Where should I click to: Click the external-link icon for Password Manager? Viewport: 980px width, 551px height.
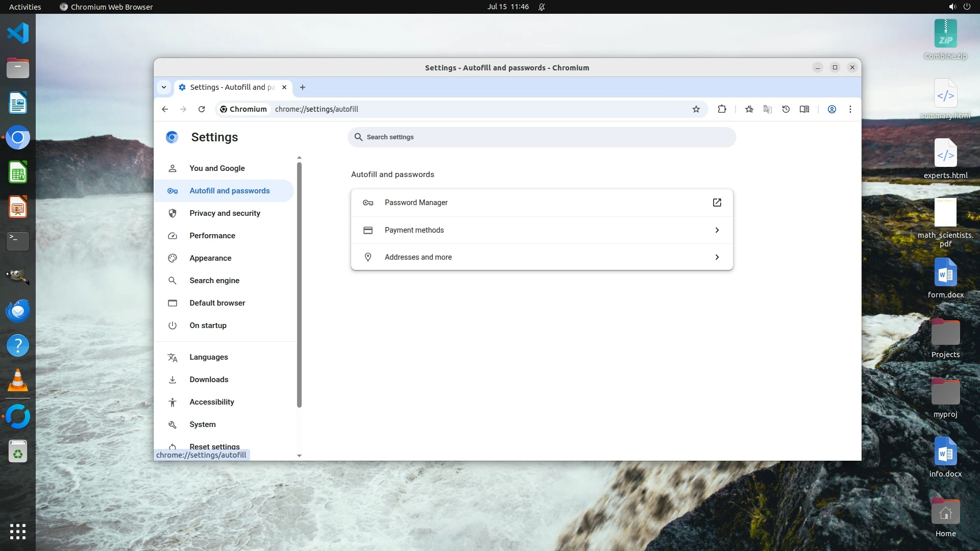(717, 203)
